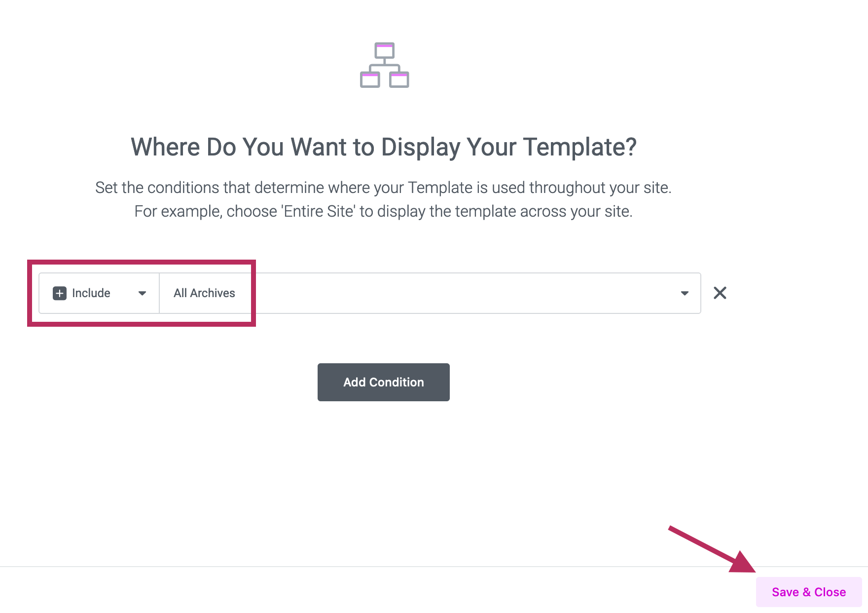Expand the All Archives dropdown arrow
Viewport: 868px width, 613px height.
pos(685,293)
